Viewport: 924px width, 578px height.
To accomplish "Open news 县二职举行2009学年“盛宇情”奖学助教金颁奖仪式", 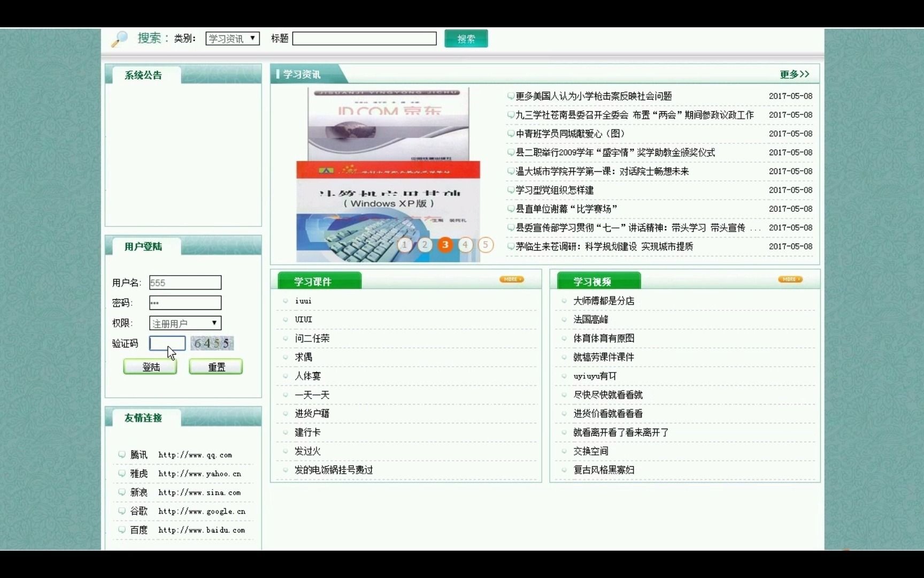I will pyautogui.click(x=615, y=153).
